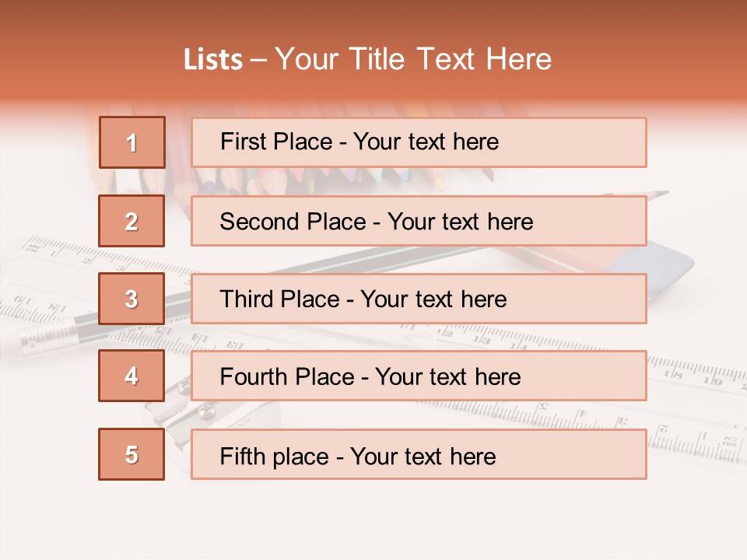Select the First Place text box
747x560 pixels.
click(x=419, y=142)
